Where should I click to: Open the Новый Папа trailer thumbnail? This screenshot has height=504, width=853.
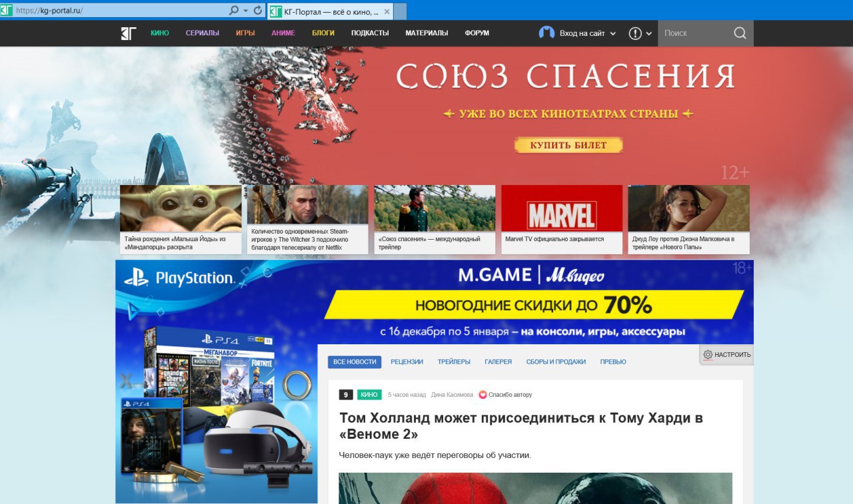pos(688,208)
